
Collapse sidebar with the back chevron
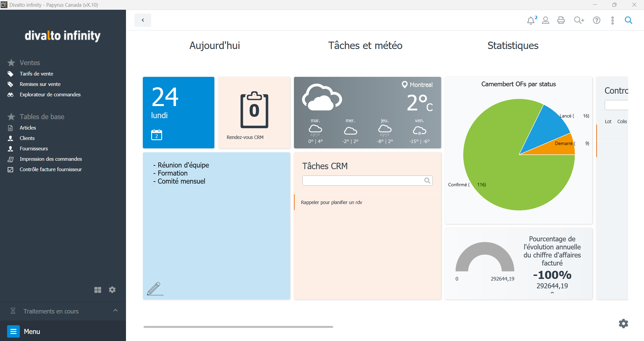point(143,20)
